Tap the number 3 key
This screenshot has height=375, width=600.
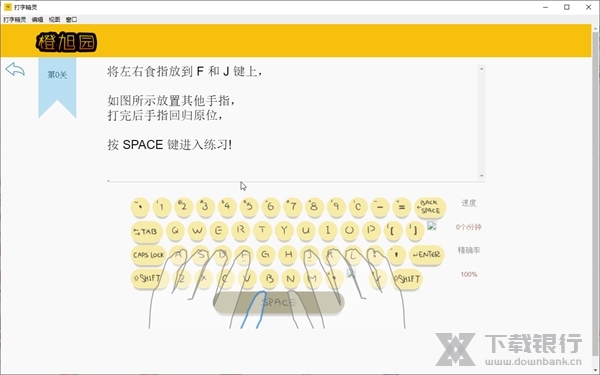(205, 207)
